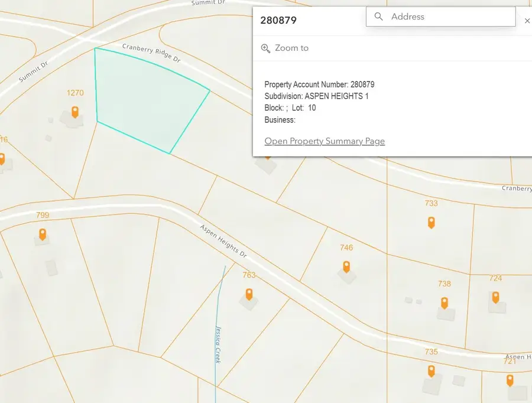Focus the Address search field

pos(441,17)
